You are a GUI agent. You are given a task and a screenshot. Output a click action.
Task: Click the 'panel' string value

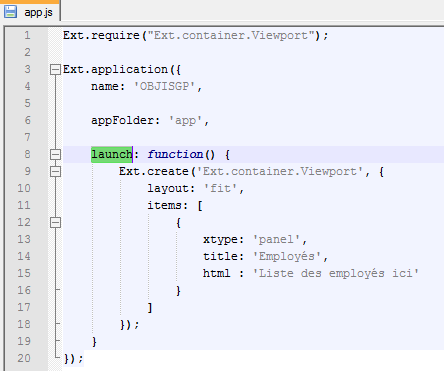[276, 239]
